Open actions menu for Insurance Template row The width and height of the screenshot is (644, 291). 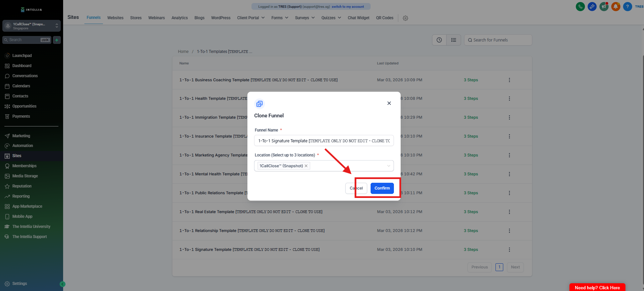(x=509, y=136)
